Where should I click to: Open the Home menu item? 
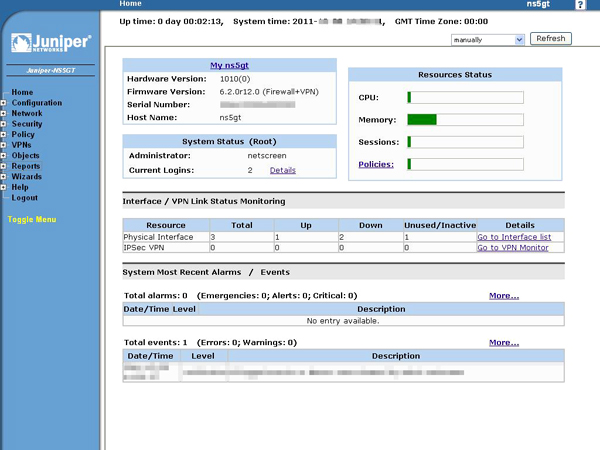pyautogui.click(x=22, y=92)
